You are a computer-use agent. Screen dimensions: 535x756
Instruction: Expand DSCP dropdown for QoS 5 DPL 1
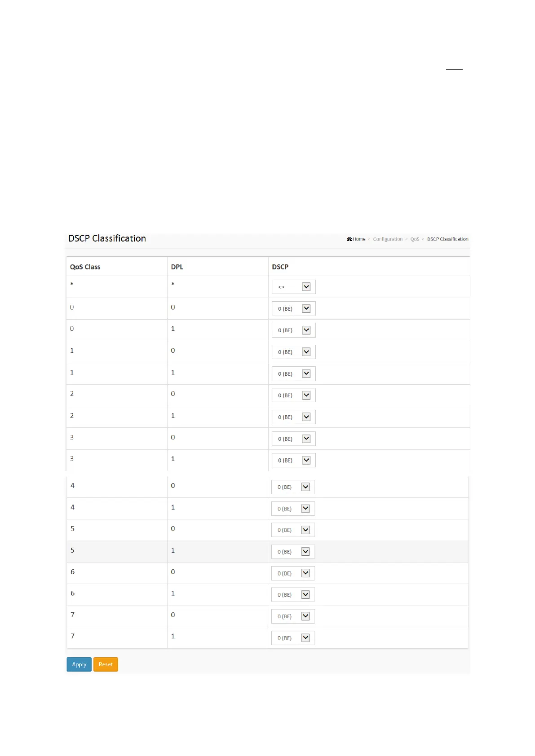(292, 552)
